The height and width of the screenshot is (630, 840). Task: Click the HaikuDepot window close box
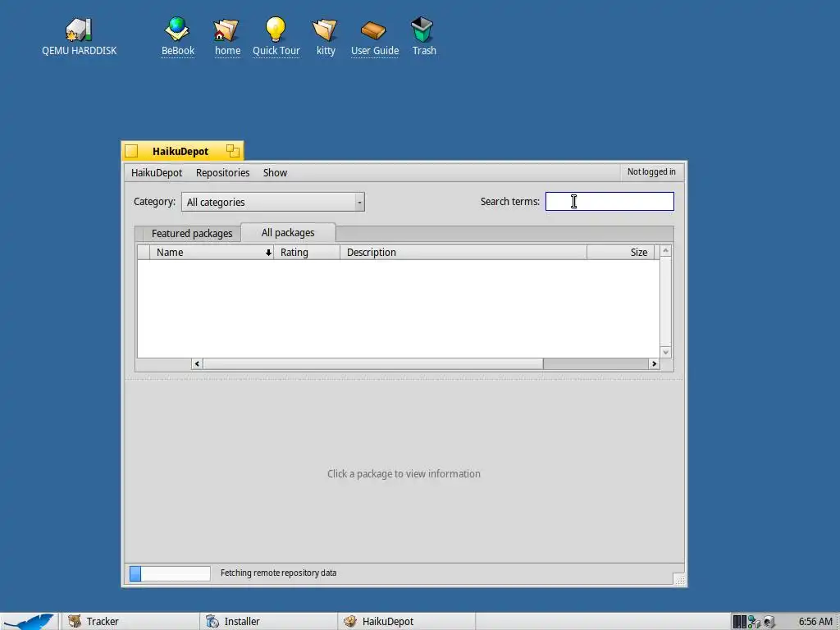coord(131,151)
